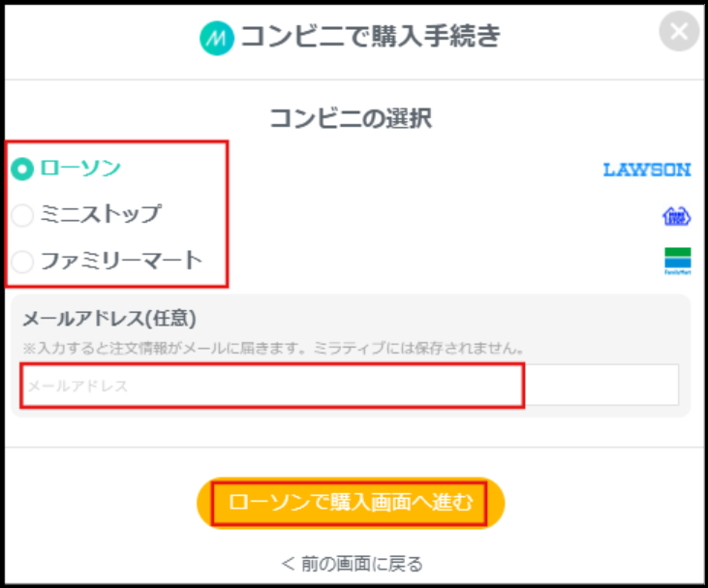Click the ミニストップ option label text
The width and height of the screenshot is (708, 588).
point(101,214)
